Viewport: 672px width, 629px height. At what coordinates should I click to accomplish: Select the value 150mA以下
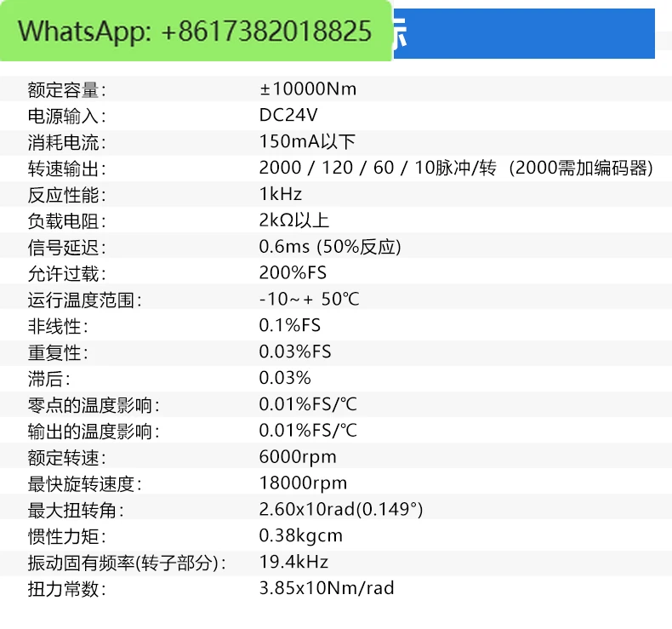click(x=307, y=141)
